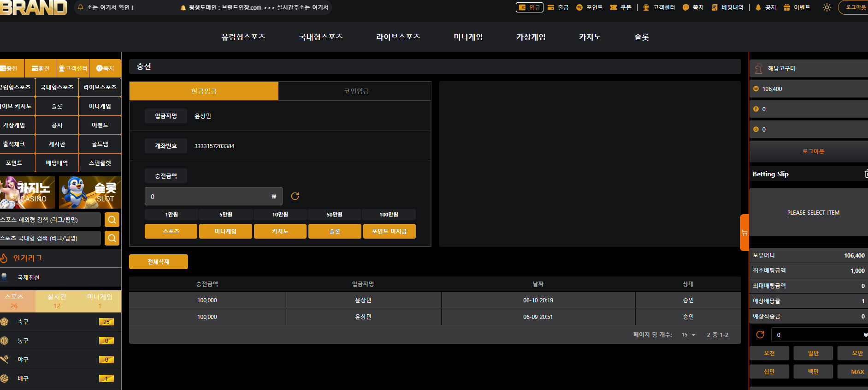This screenshot has height=390, width=868.
Task: Reset bet amount with the refresh icon
Action: pos(760,335)
